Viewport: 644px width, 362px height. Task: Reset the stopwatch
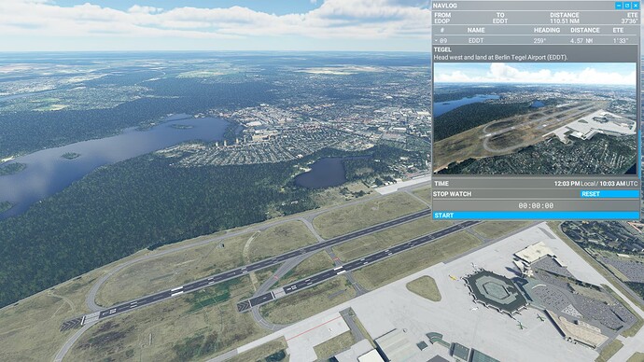pyautogui.click(x=609, y=194)
